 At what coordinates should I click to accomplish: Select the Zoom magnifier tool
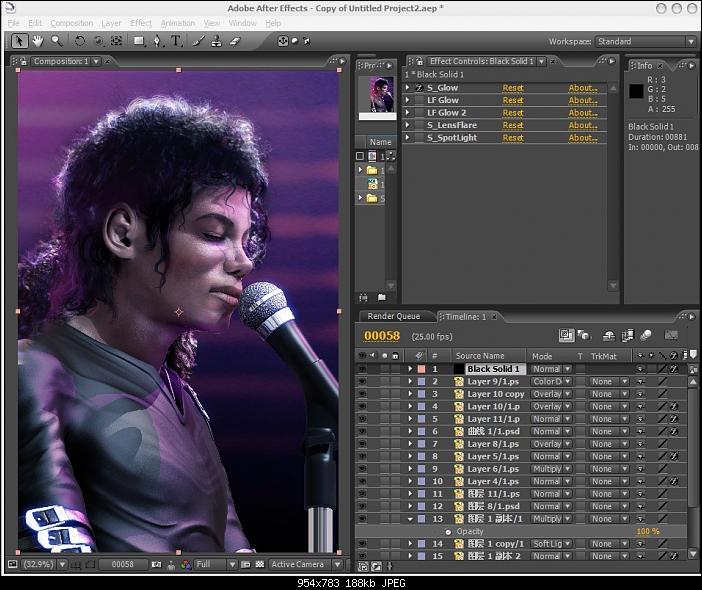point(56,41)
